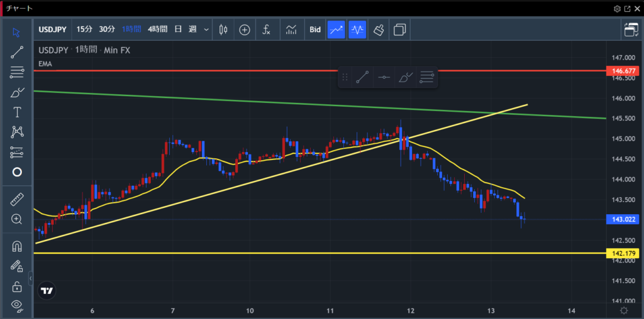Select the brush drawing tool in sidebar
This screenshot has height=319, width=644.
coord(17,92)
